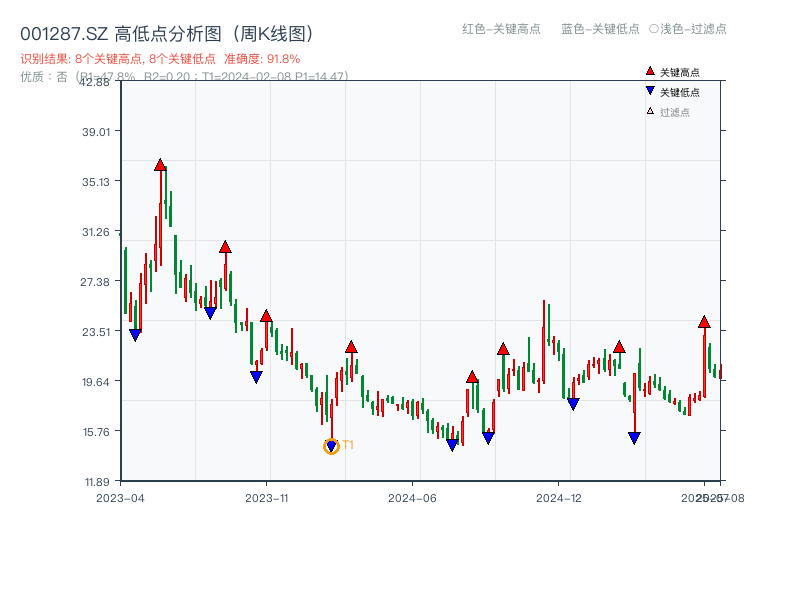Click blue low marker just left of 2023-11
Screen dimensions: 800x600
(256, 377)
